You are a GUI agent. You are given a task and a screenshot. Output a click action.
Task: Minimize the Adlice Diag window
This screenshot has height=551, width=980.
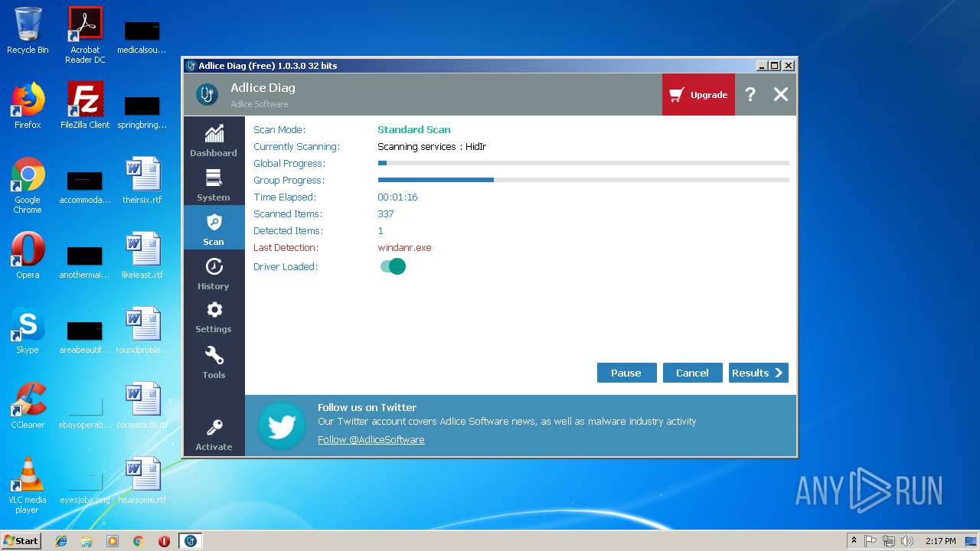pyautogui.click(x=761, y=66)
